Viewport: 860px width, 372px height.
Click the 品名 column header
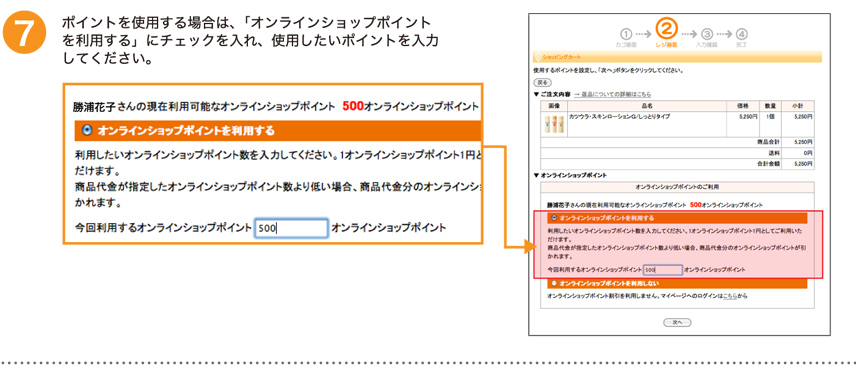coord(647,105)
